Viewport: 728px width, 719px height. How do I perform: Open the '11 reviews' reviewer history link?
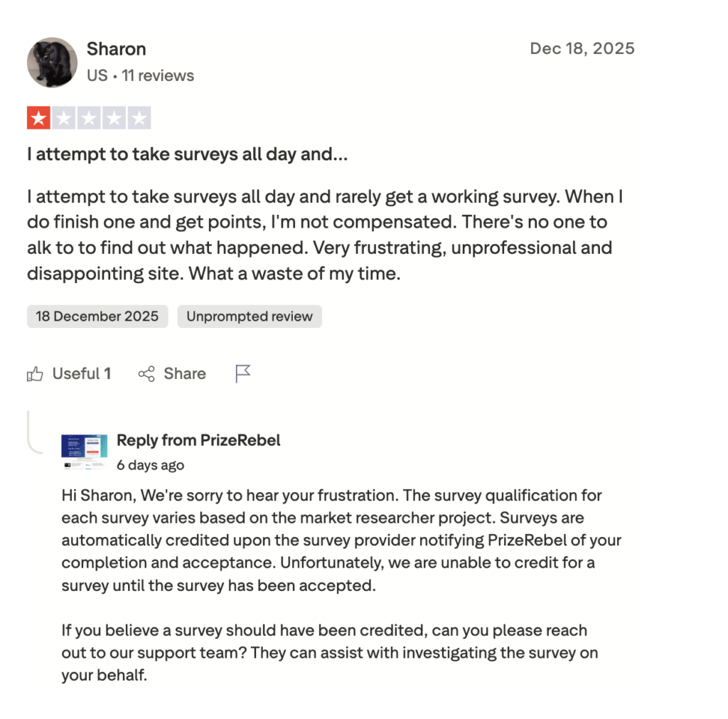pos(158,75)
